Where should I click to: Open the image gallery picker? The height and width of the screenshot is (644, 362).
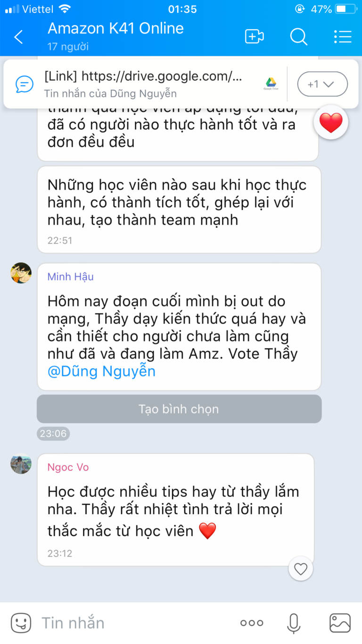[340, 623]
